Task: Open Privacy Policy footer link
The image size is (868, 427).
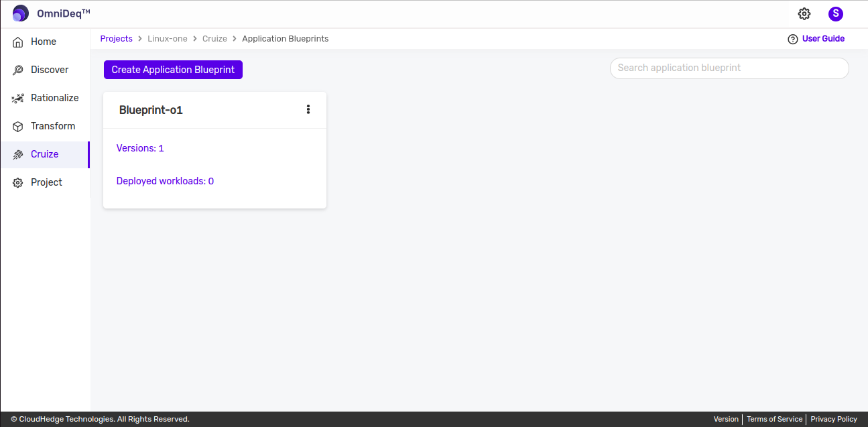Action: coord(834,419)
